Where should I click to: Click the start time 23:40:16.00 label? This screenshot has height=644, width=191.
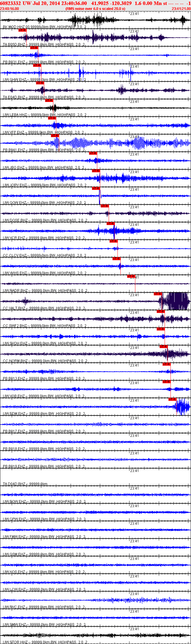click(x=10, y=9)
